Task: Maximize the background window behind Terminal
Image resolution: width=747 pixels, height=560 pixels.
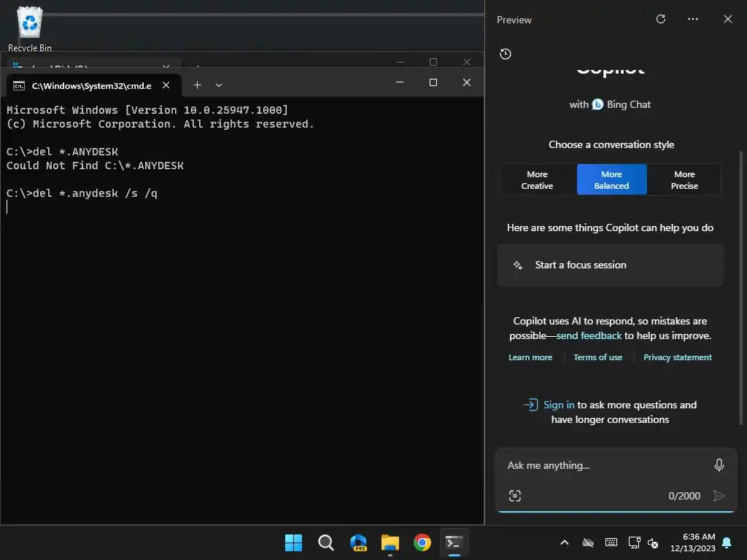Action: 433,62
